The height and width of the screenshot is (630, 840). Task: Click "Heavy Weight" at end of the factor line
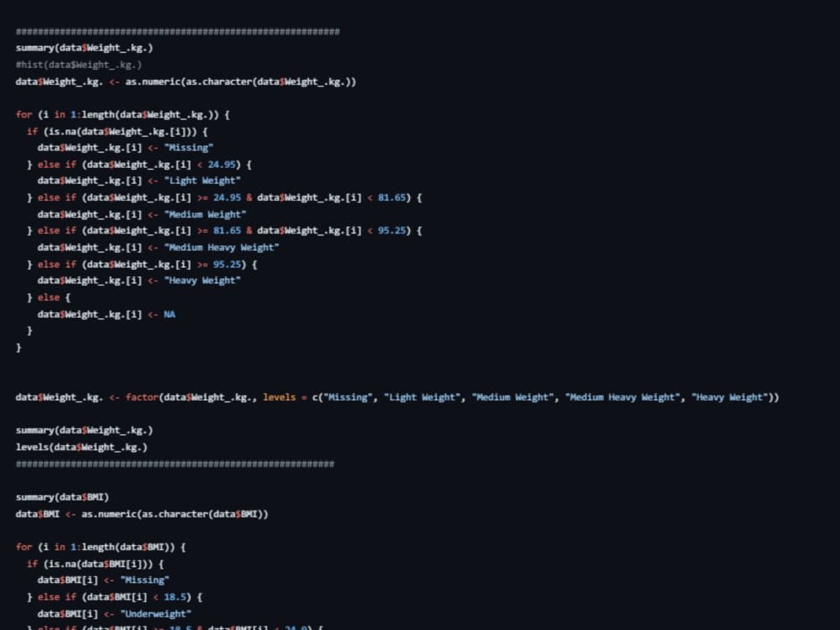coord(730,397)
